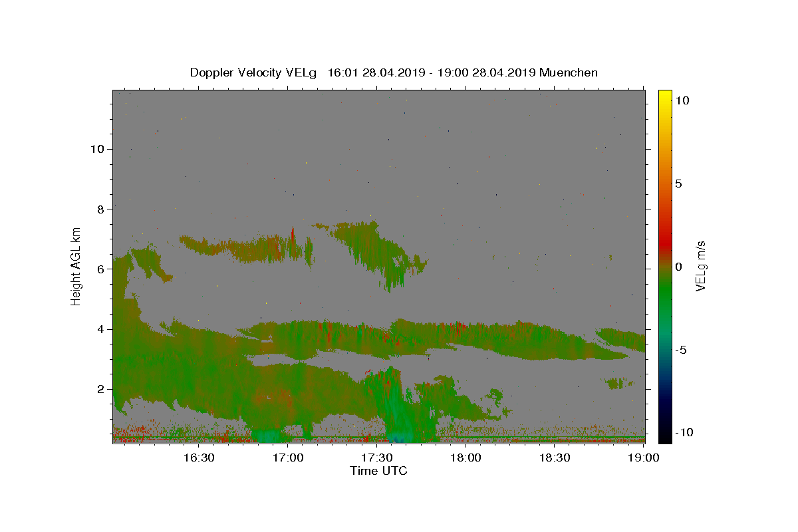Select the 18:30 time tick label
This screenshot has width=798, height=532.
tap(554, 458)
